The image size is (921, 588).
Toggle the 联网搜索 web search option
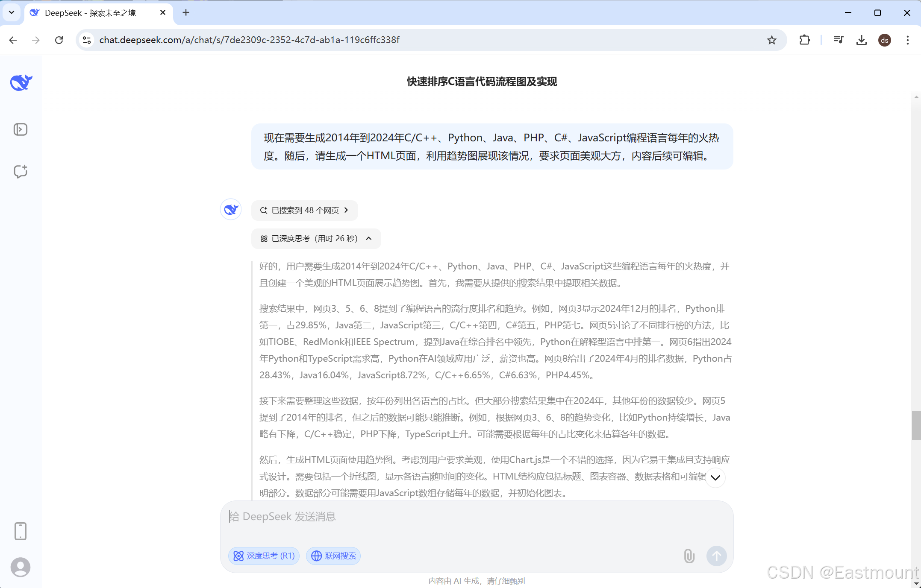click(333, 556)
